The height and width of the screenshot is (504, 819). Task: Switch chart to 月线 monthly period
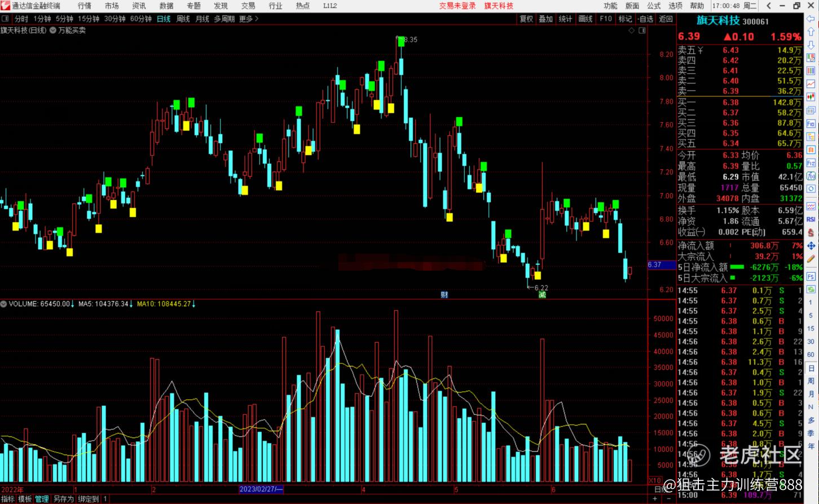tap(202, 19)
